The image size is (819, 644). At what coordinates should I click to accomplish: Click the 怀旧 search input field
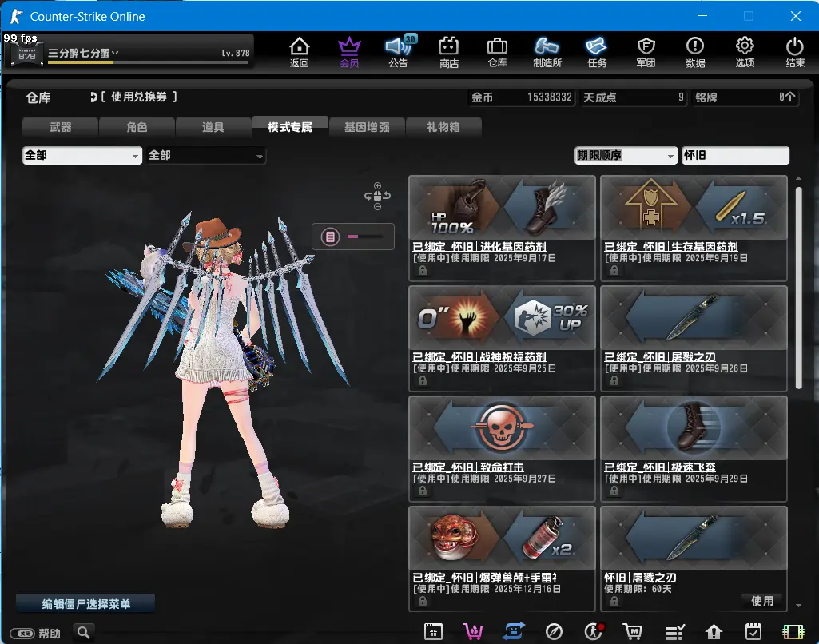click(x=735, y=155)
